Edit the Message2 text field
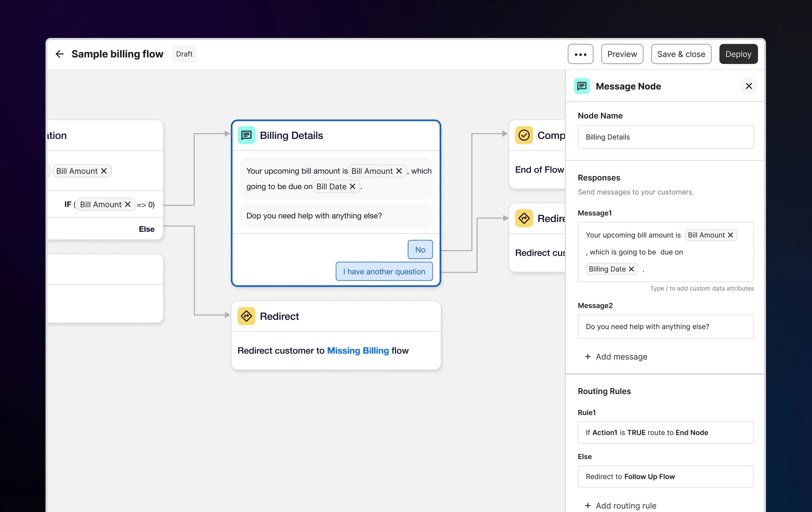 pyautogui.click(x=666, y=326)
